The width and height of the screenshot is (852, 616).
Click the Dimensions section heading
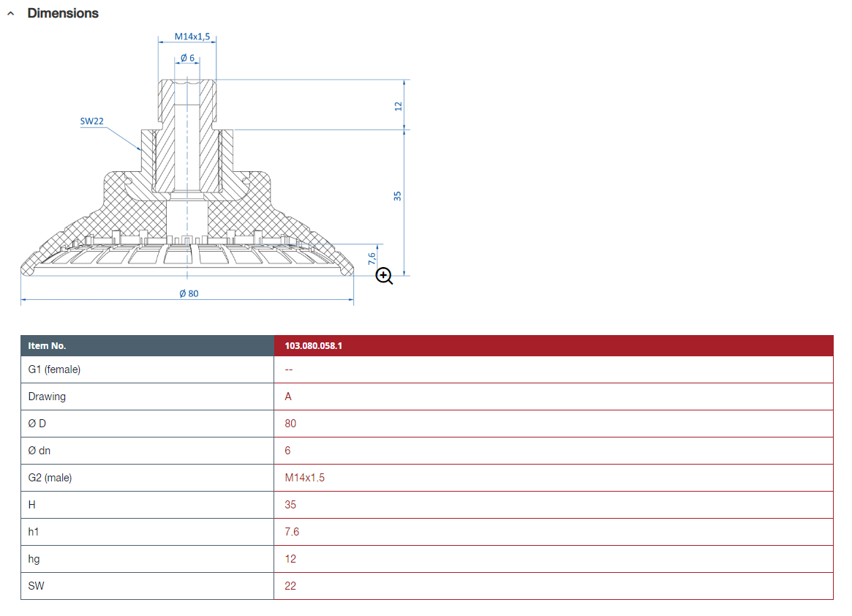coord(63,13)
